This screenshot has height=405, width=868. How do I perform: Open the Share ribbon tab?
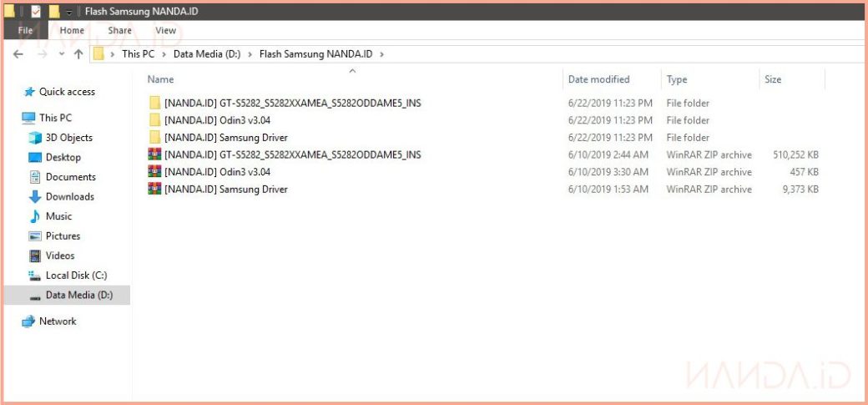119,31
